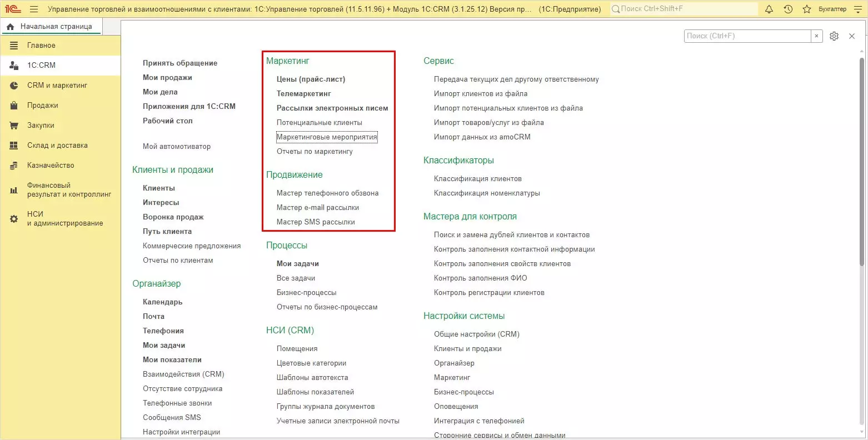Open the Клиенты list

pos(159,188)
